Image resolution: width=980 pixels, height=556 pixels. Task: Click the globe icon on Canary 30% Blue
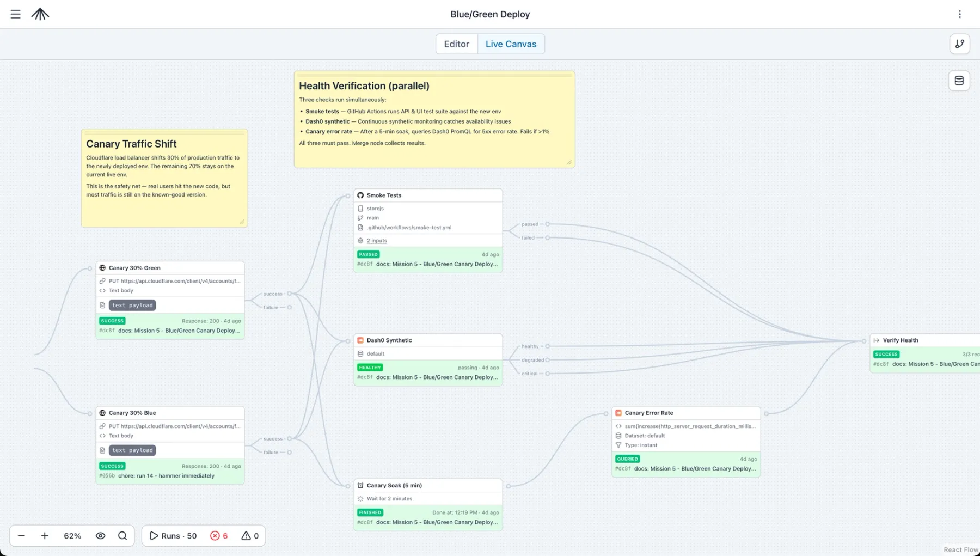click(102, 413)
